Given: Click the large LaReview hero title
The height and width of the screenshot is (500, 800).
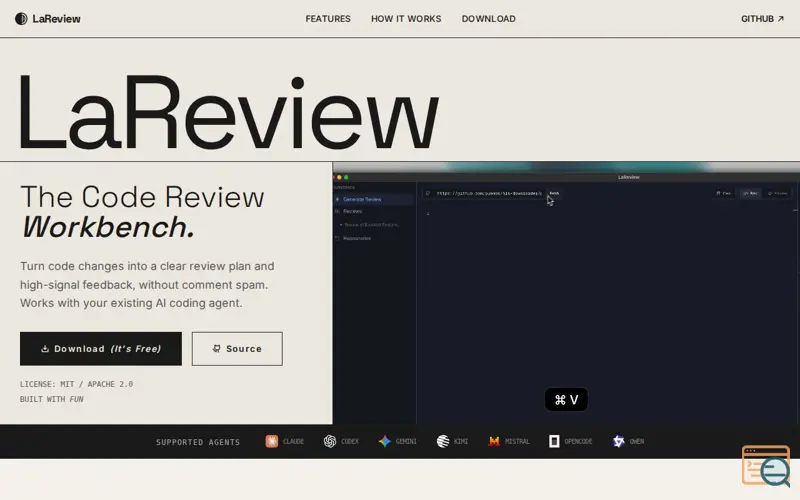Looking at the screenshot, I should point(229,112).
